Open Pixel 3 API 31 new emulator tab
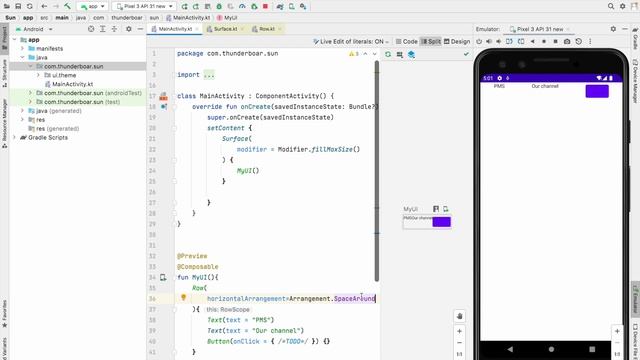The height and width of the screenshot is (360, 640). tap(540, 29)
